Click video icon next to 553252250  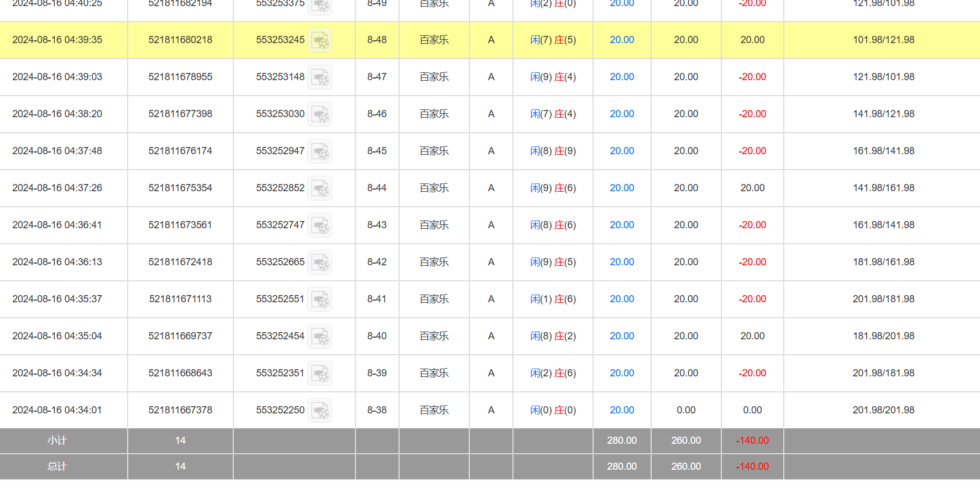pos(319,411)
